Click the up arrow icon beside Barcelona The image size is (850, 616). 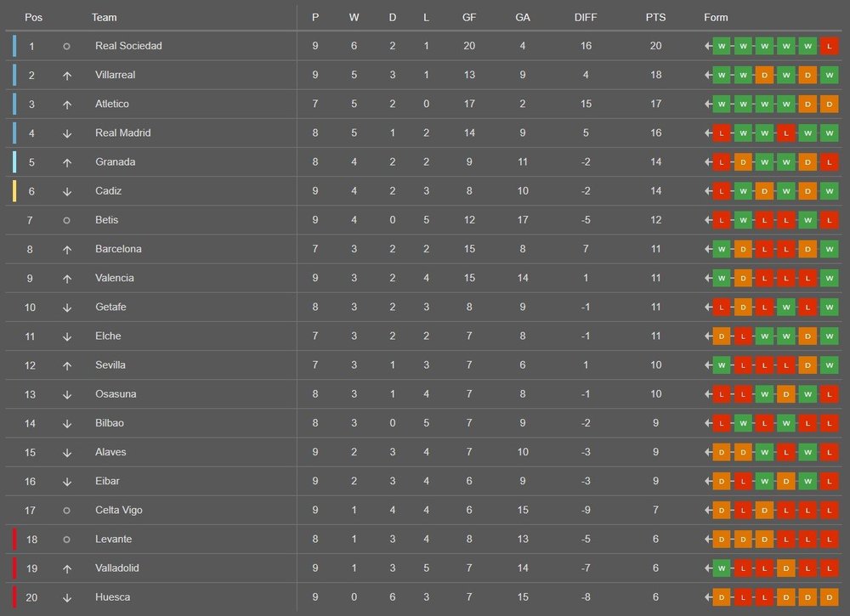click(x=66, y=250)
